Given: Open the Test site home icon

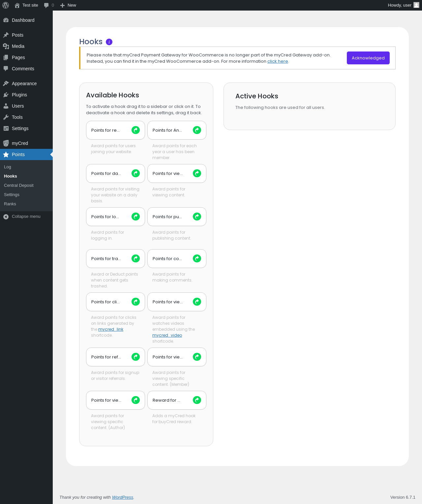Looking at the screenshot, I should pos(17,5).
